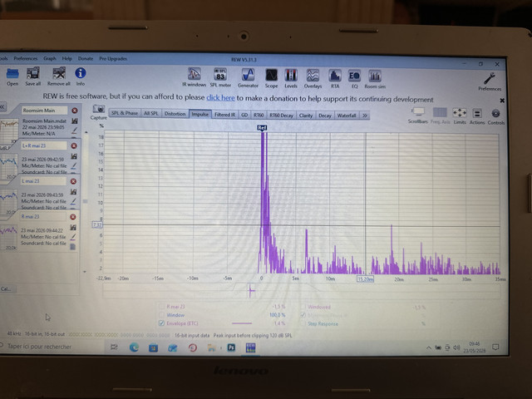This screenshot has width=532, height=399.
Task: Check the Step Response checkbox
Action: tap(303, 323)
